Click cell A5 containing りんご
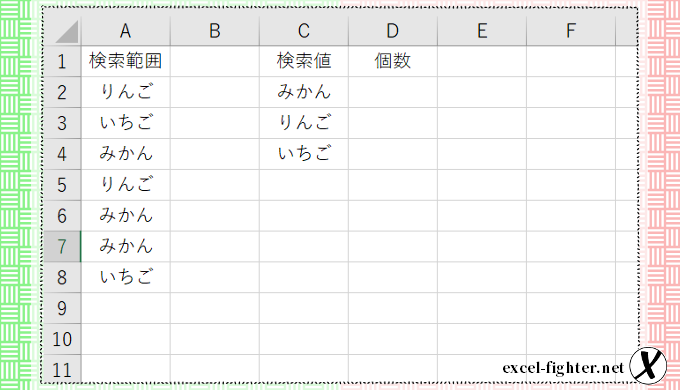 125,184
